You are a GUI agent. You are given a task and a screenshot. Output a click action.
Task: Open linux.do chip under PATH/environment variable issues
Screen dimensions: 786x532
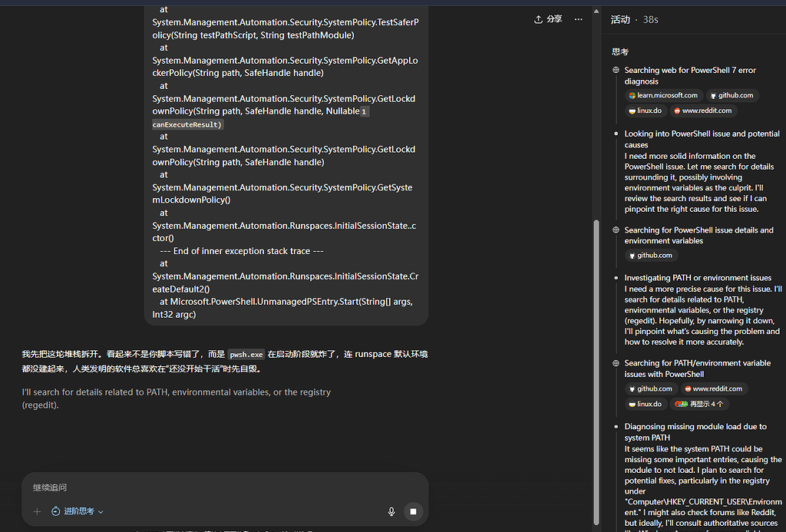(646, 404)
